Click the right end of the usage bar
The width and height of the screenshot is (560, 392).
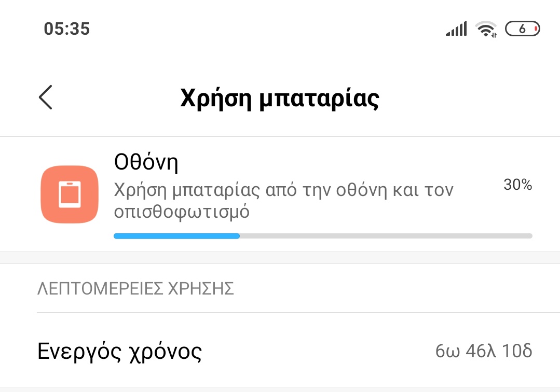pyautogui.click(x=528, y=236)
